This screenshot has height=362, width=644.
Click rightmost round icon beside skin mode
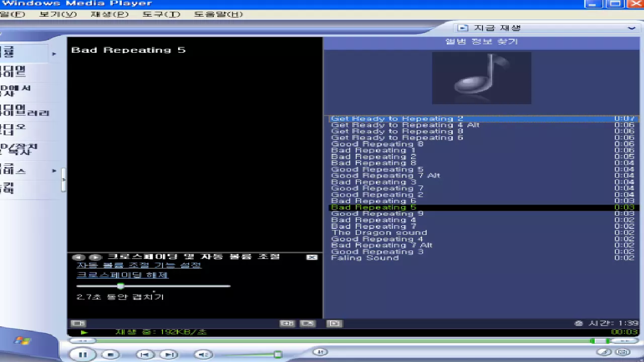point(623,352)
